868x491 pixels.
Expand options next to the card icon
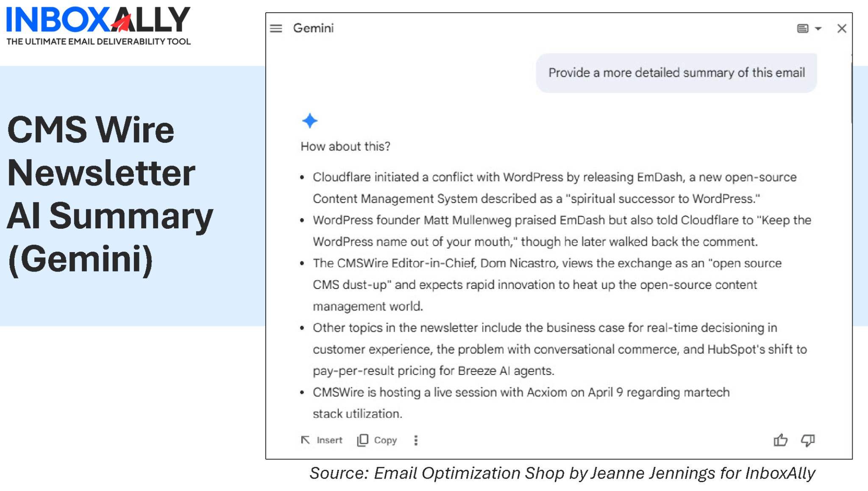[818, 28]
